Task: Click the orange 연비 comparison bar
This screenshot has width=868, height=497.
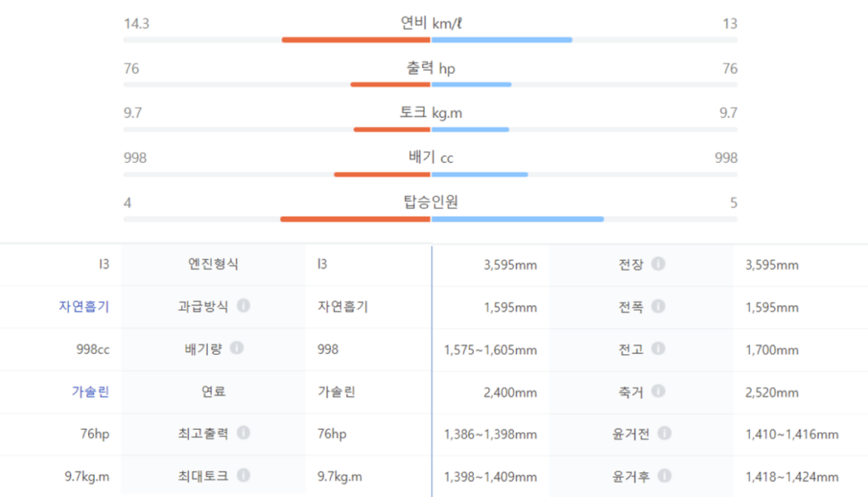Action: click(x=356, y=40)
